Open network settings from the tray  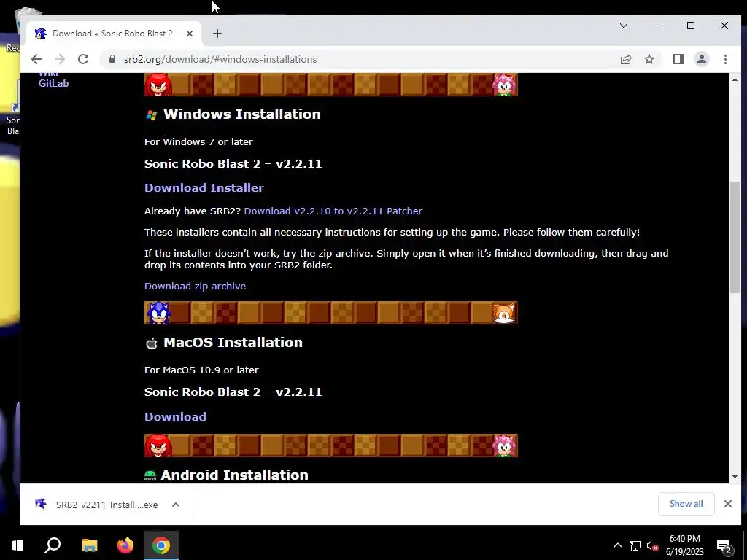point(635,545)
